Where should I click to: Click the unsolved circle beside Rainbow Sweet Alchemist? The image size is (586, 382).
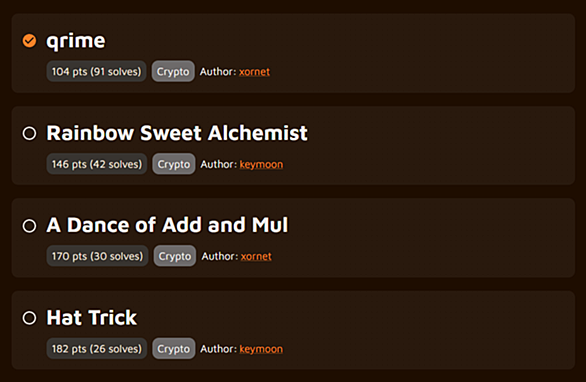pos(29,133)
